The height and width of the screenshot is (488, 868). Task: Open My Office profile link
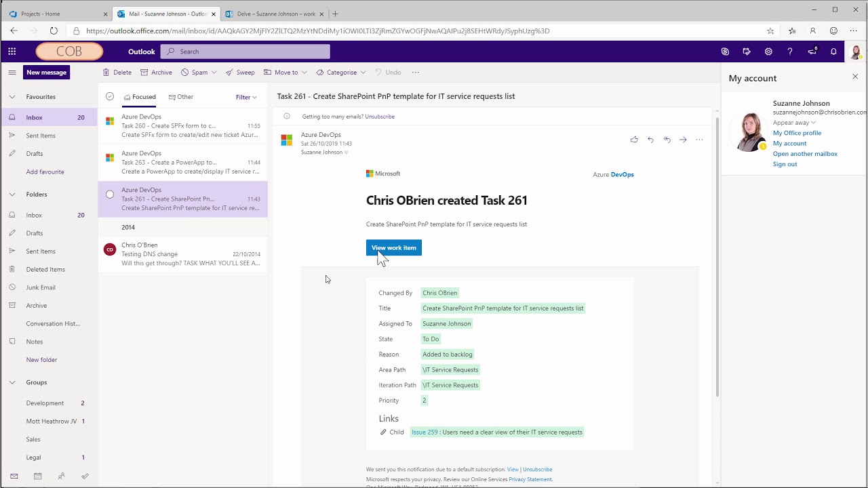(x=797, y=133)
